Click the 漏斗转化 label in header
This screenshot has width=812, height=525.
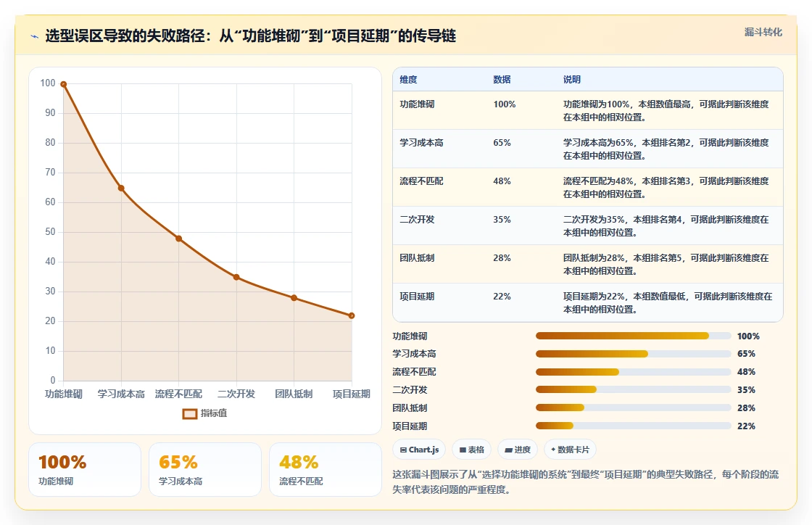point(763,32)
